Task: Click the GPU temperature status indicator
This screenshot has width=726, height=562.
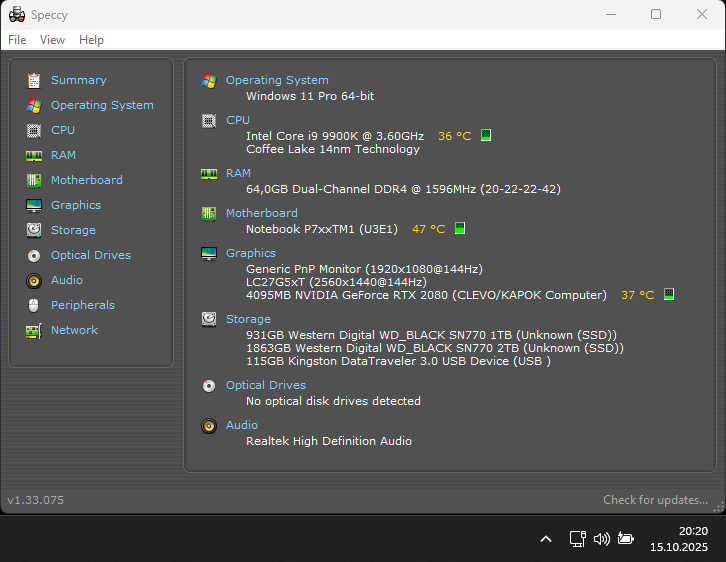Action: [669, 295]
